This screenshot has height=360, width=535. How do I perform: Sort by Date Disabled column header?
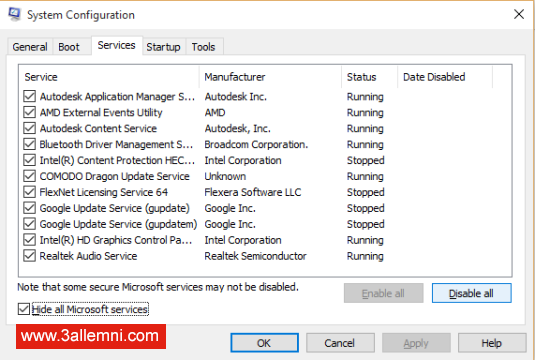[445, 77]
